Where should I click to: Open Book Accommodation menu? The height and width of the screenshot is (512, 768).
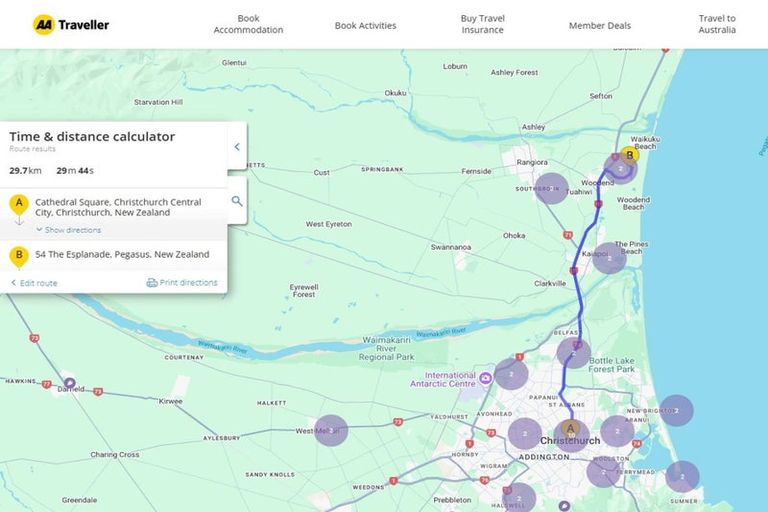pyautogui.click(x=248, y=24)
